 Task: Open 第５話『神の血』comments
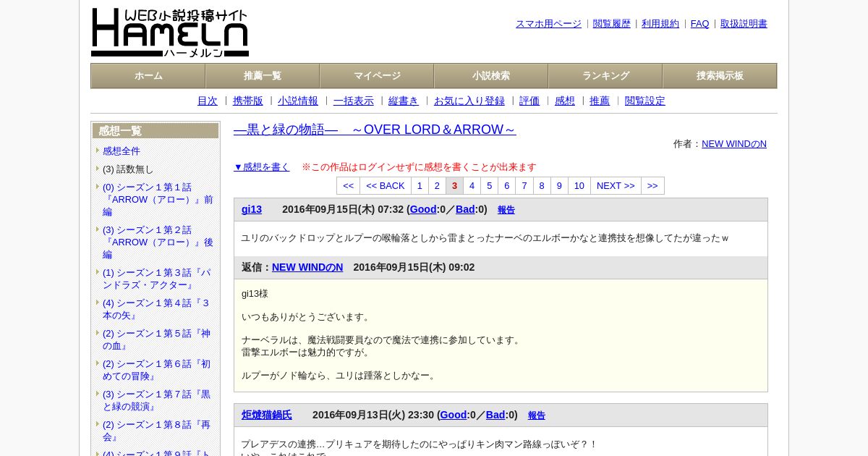(157, 339)
